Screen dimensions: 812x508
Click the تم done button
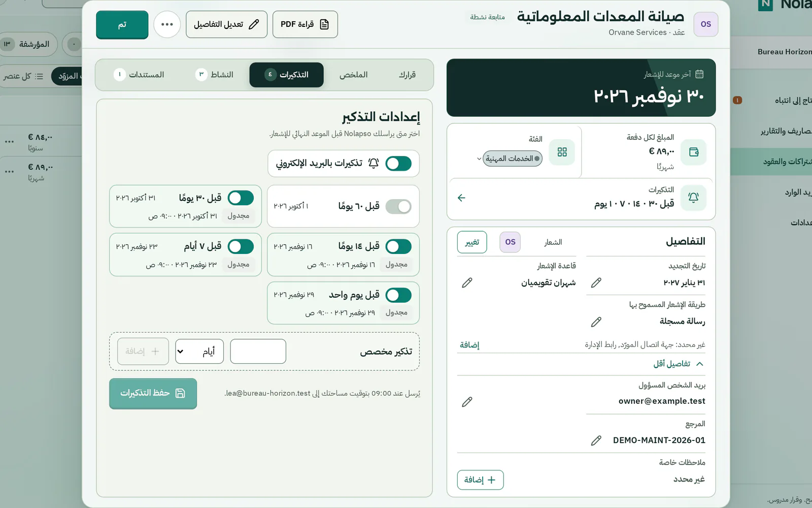pyautogui.click(x=122, y=24)
